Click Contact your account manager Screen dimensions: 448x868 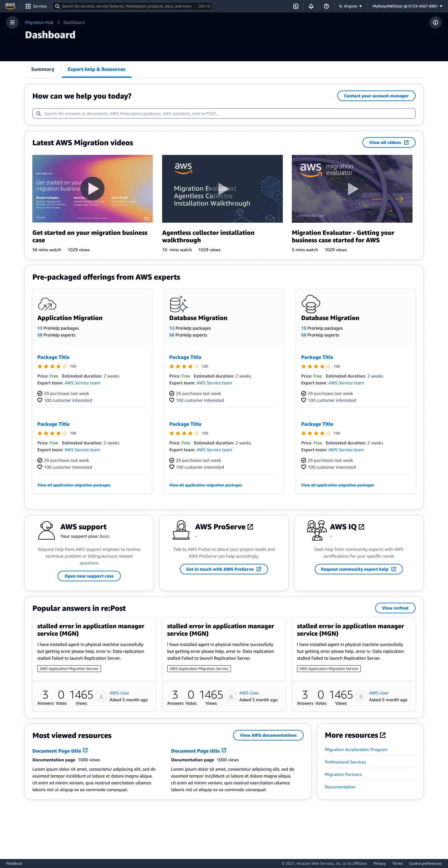[x=376, y=96]
